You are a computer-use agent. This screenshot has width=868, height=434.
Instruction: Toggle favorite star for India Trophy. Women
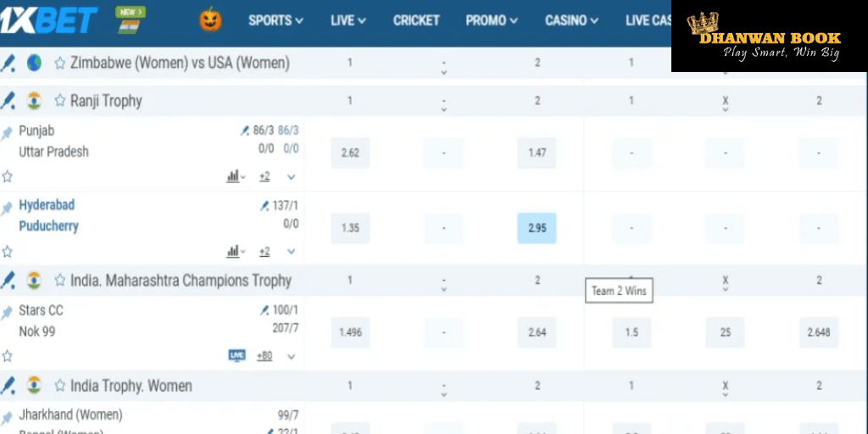[x=60, y=387]
